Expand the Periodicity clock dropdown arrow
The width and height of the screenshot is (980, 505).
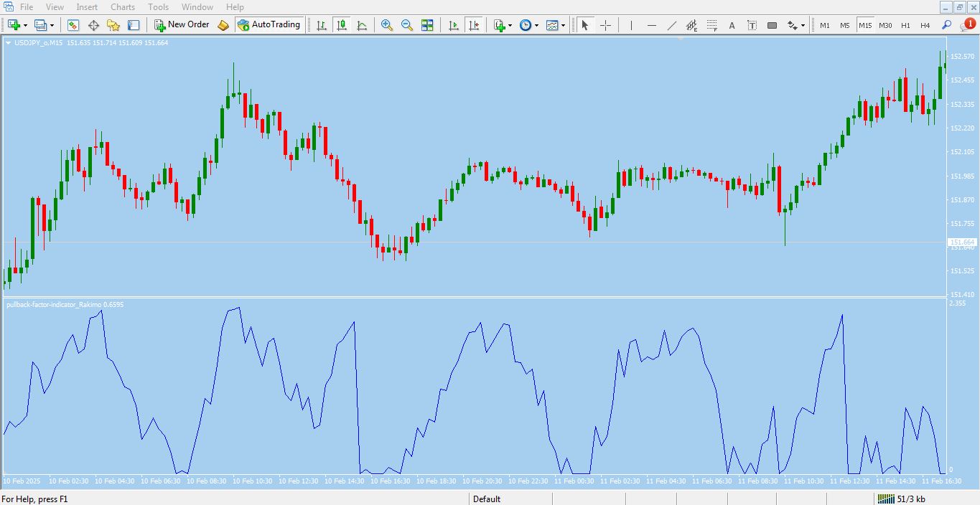(536, 25)
